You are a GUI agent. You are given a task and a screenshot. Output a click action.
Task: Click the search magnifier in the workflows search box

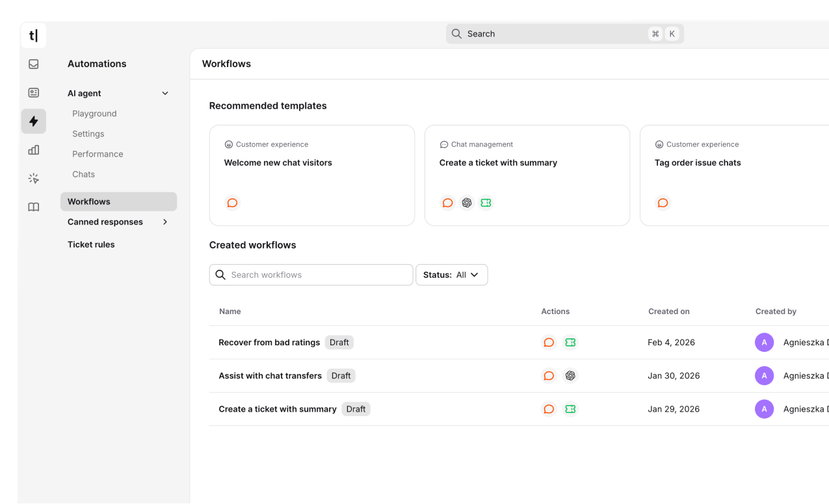click(x=220, y=274)
